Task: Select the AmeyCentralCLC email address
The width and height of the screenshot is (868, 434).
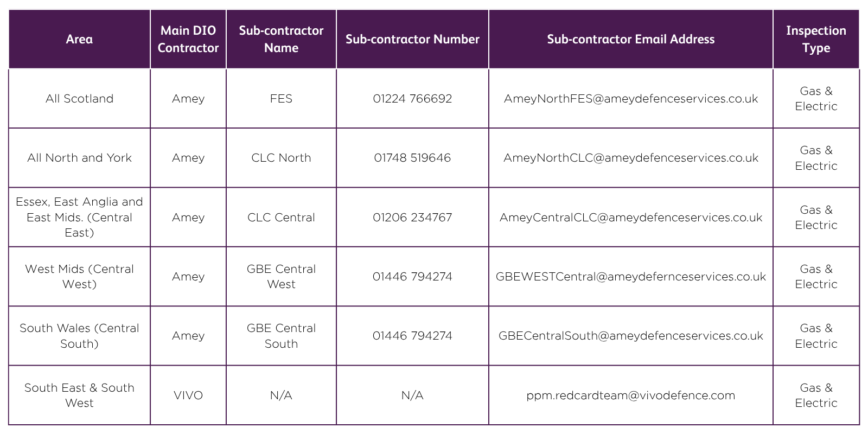Action: click(x=630, y=218)
